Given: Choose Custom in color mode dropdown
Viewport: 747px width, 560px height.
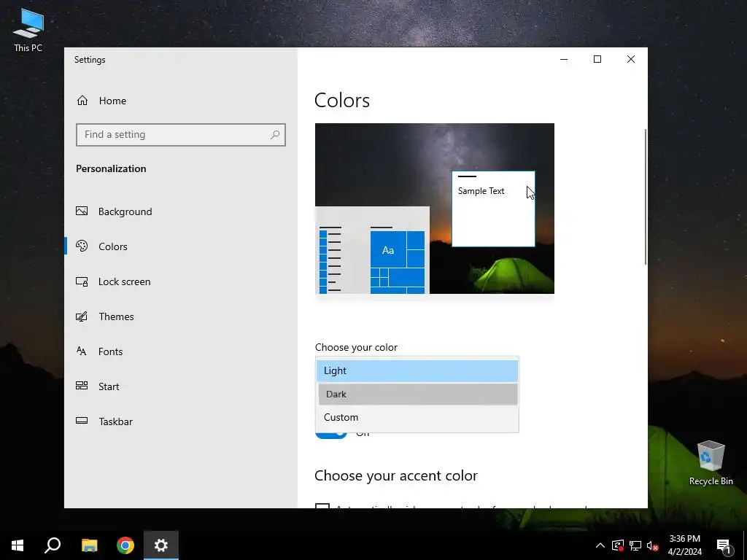Looking at the screenshot, I should point(417,417).
